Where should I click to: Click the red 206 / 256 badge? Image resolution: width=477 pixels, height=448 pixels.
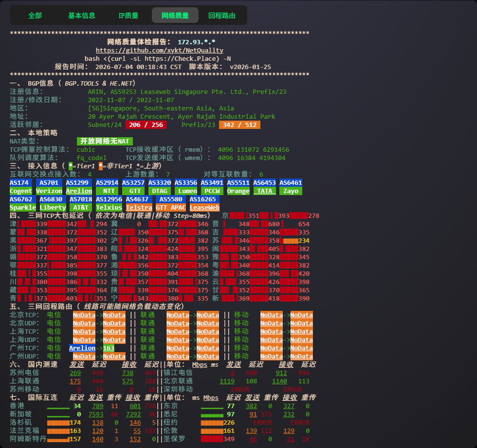146,125
